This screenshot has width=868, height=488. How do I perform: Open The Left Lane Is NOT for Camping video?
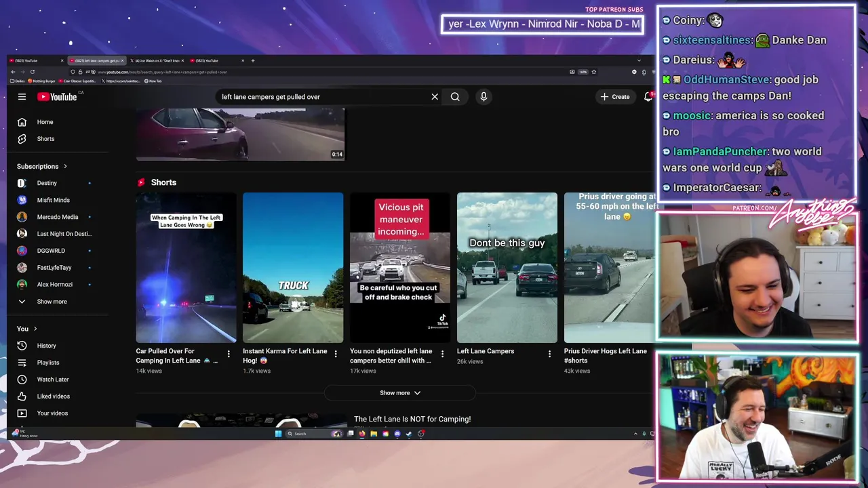pos(412,419)
